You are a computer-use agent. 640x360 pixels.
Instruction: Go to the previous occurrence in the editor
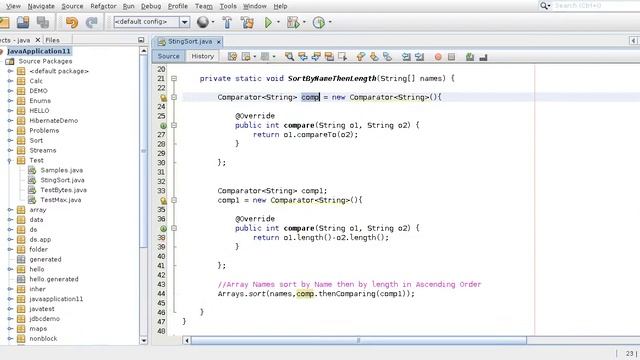303,57
